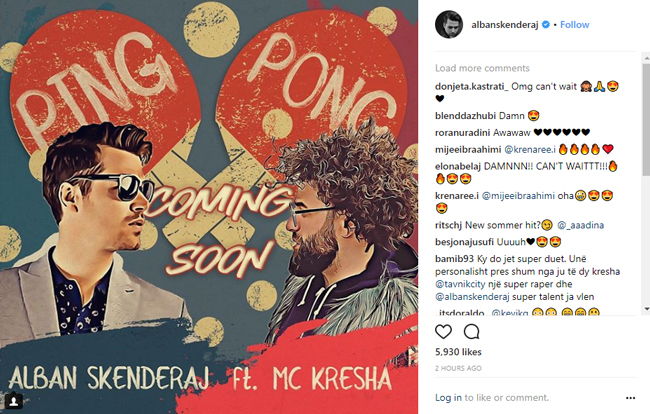Click the speech bubble comment icon

(471, 332)
